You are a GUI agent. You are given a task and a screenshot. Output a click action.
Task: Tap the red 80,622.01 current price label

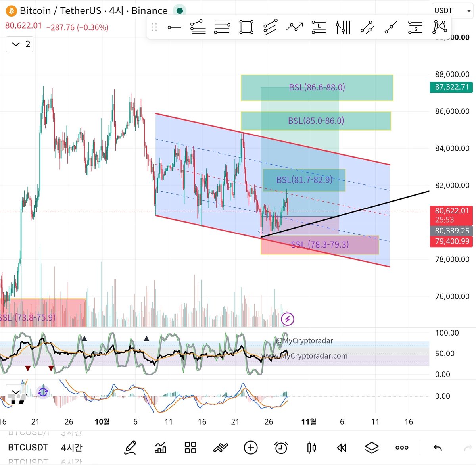pyautogui.click(x=451, y=215)
